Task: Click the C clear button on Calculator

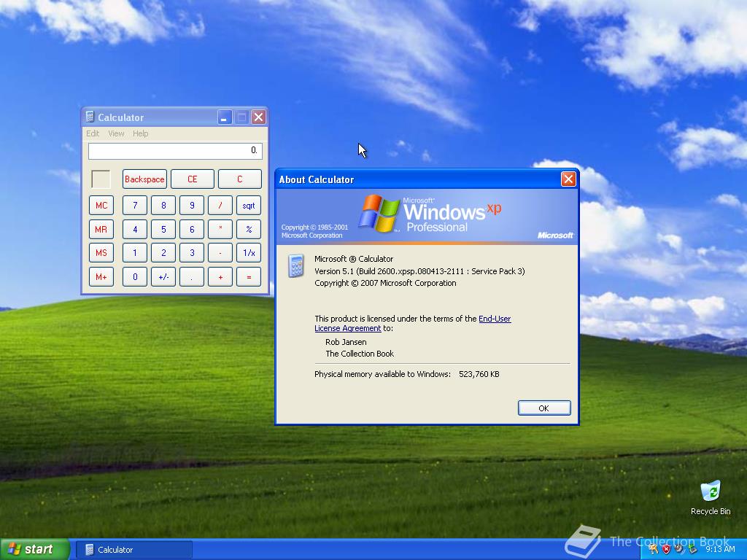Action: [239, 179]
